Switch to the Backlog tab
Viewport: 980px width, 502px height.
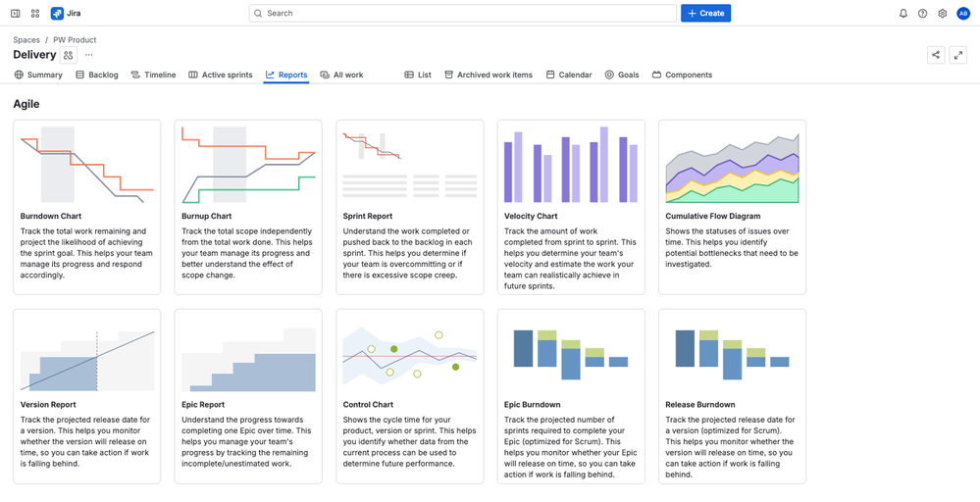(97, 75)
